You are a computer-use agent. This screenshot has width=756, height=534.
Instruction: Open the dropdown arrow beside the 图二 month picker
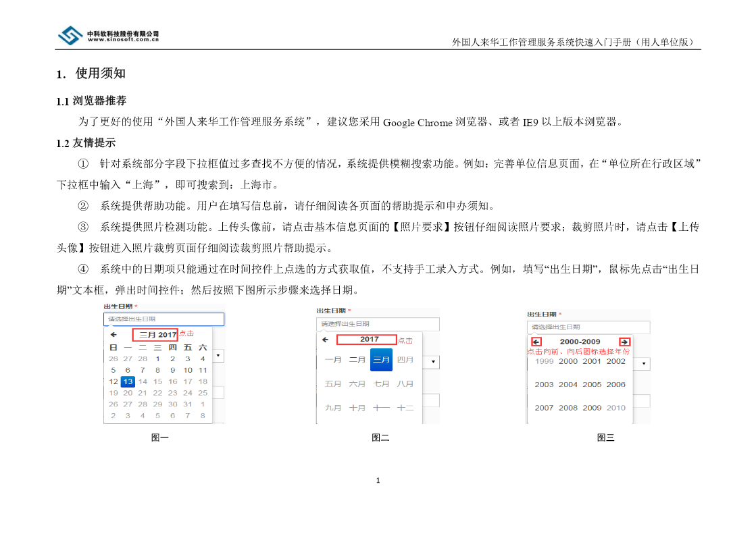(434, 362)
